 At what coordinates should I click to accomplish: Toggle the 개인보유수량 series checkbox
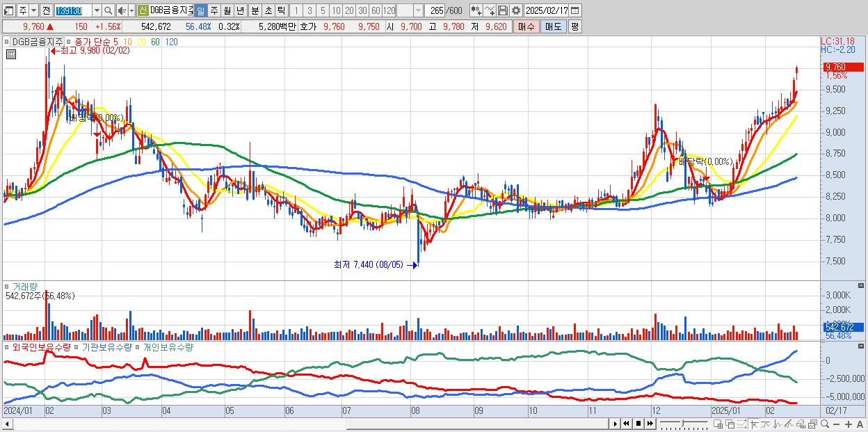pos(138,346)
